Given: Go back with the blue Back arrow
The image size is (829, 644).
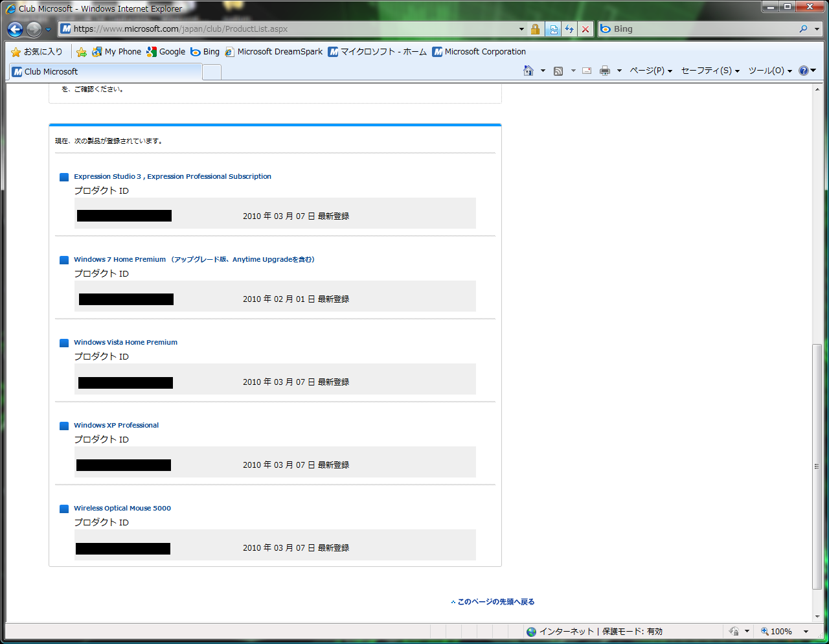Looking at the screenshot, I should (x=16, y=29).
